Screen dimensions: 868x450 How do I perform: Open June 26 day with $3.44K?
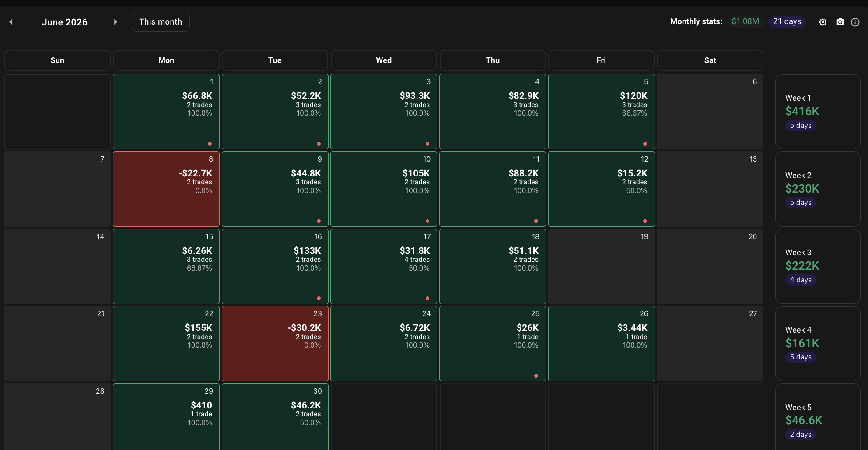coord(602,344)
